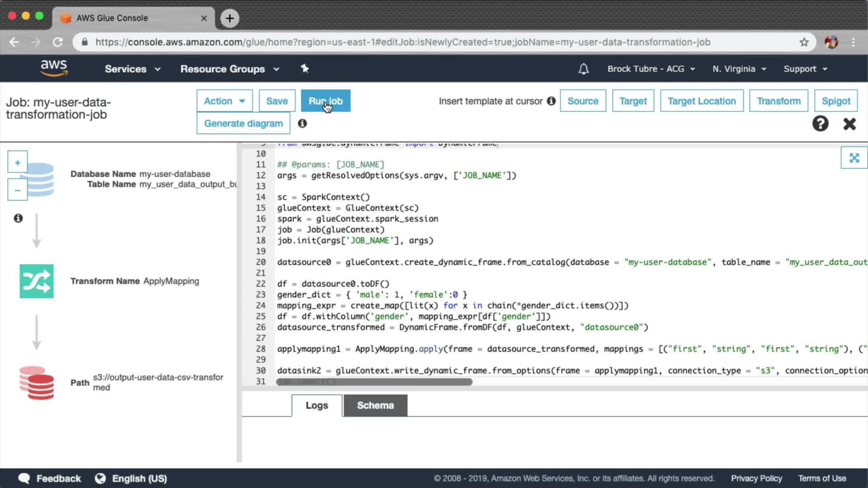The image size is (868, 488).
Task: Close the job editor with X icon
Action: pos(849,123)
